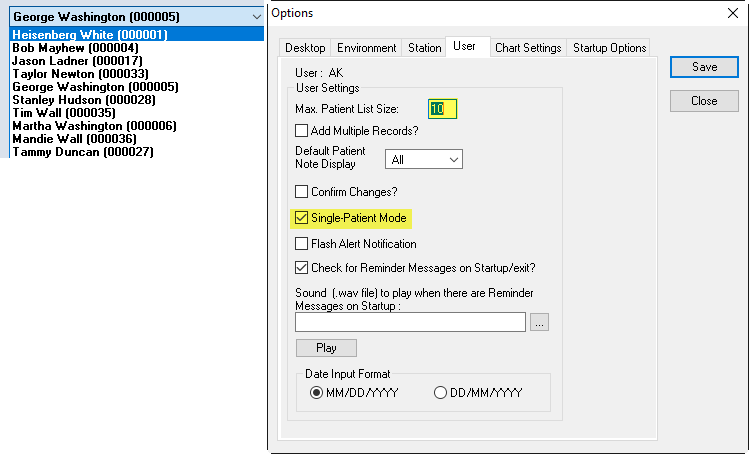Open the Default Patient Note Display dropdown
Image resolution: width=749 pixels, height=454 pixels.
424,159
